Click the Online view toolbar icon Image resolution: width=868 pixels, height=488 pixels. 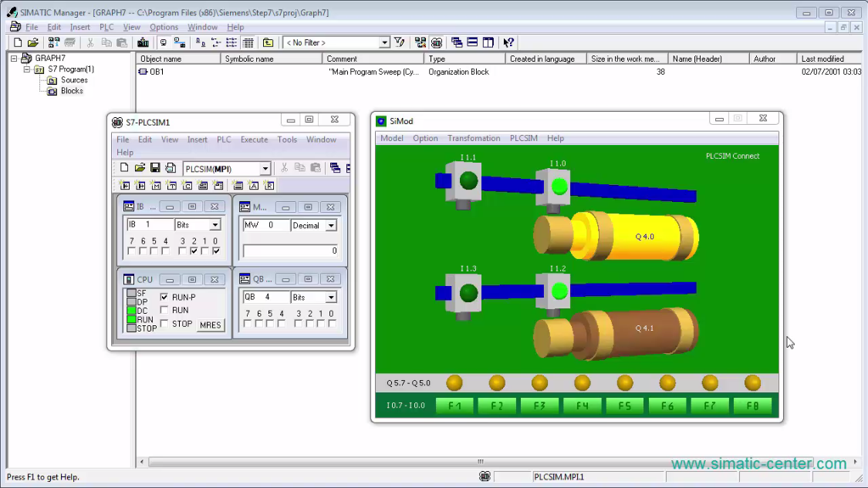click(164, 42)
